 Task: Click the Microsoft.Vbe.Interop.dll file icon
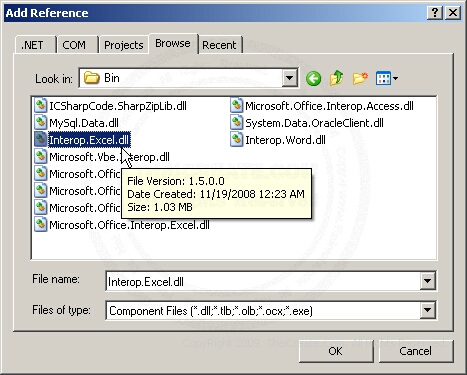click(x=40, y=156)
